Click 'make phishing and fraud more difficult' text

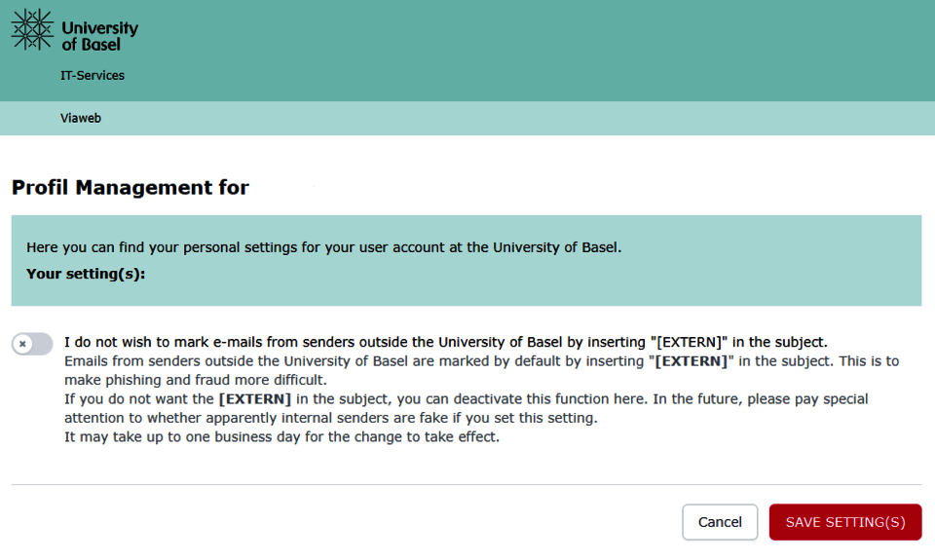pyautogui.click(x=196, y=380)
